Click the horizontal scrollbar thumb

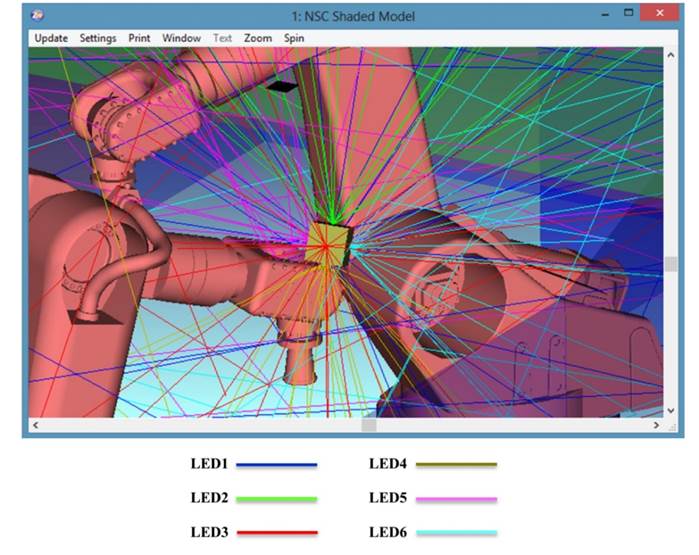[x=369, y=425]
